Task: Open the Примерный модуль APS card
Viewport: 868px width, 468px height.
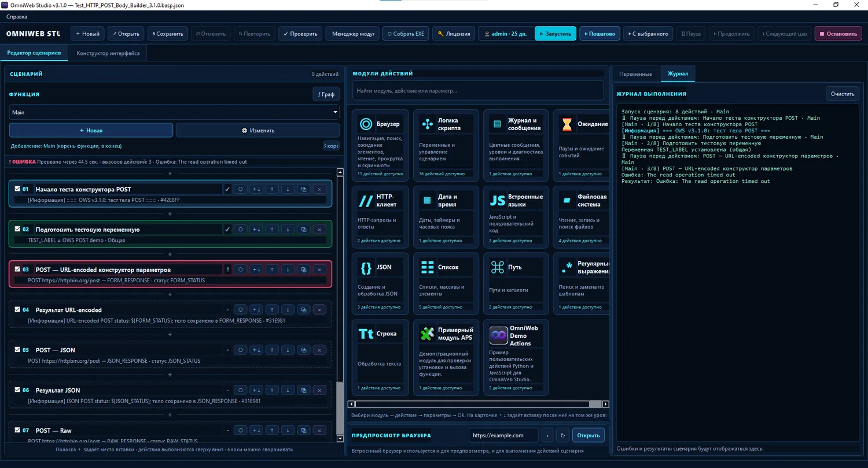Action: pos(446,357)
